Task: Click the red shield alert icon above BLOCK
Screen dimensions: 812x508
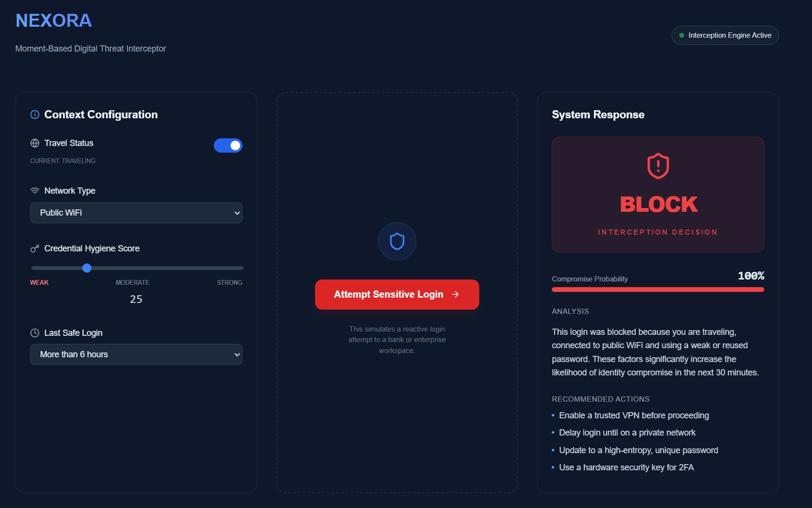Action: pos(658,166)
